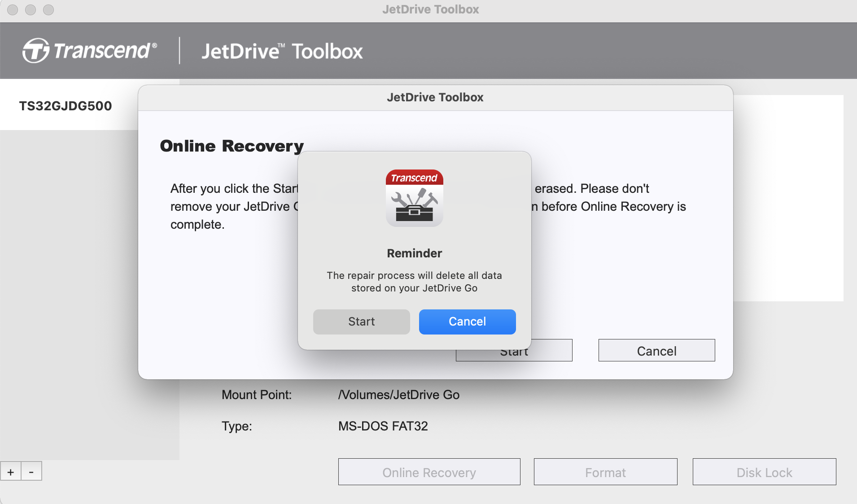Click the zoom window button
Screen dimensions: 857x504
pos(48,9)
